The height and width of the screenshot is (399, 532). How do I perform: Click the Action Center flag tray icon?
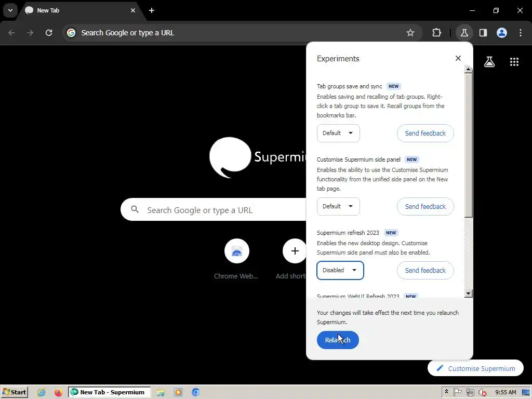pos(457,392)
